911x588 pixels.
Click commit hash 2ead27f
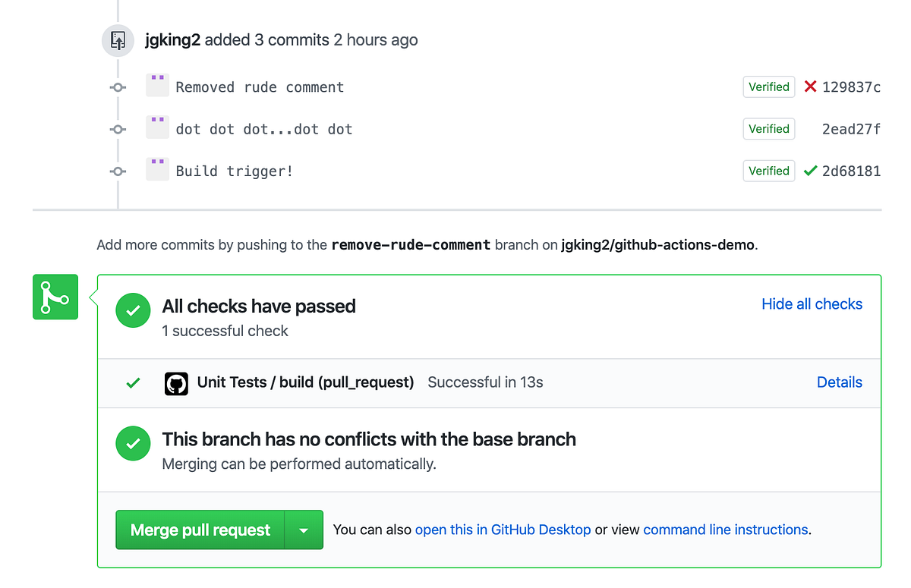(x=851, y=129)
